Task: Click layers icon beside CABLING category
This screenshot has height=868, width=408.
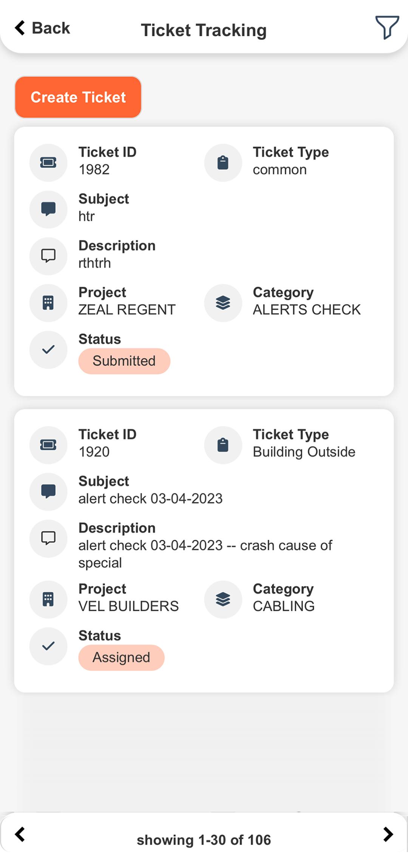Action: tap(223, 599)
